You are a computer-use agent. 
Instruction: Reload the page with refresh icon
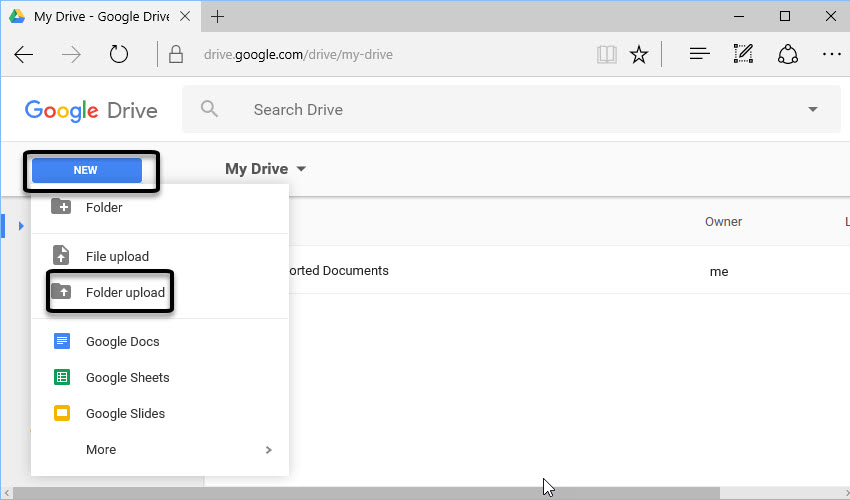pos(119,54)
